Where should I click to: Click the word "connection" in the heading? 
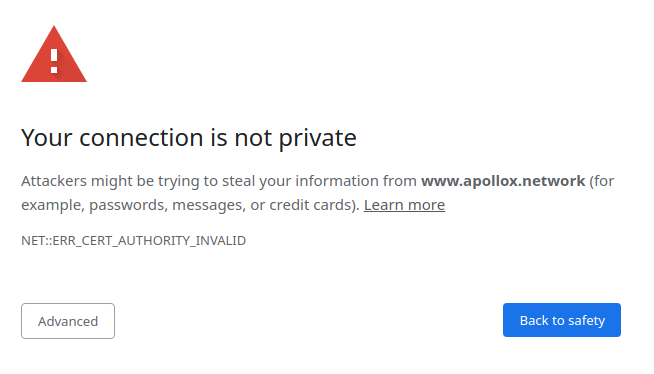coord(141,138)
